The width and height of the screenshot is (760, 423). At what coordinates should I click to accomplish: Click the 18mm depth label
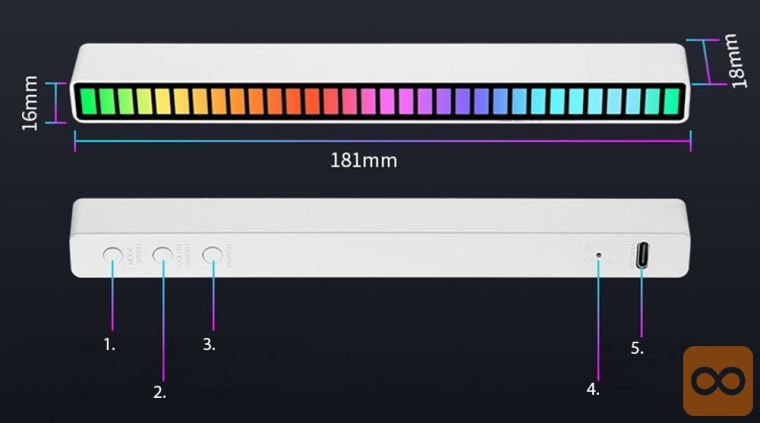[x=739, y=61]
